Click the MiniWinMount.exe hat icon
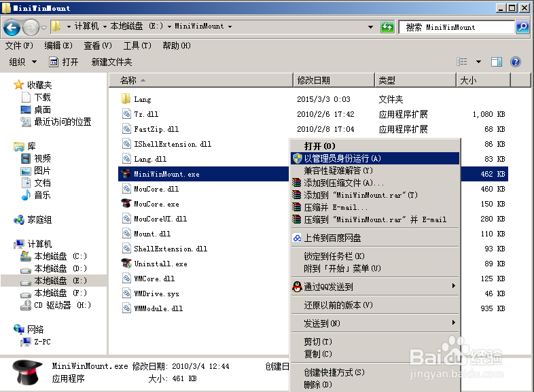Viewport: 534px width, 392px height. [x=126, y=174]
